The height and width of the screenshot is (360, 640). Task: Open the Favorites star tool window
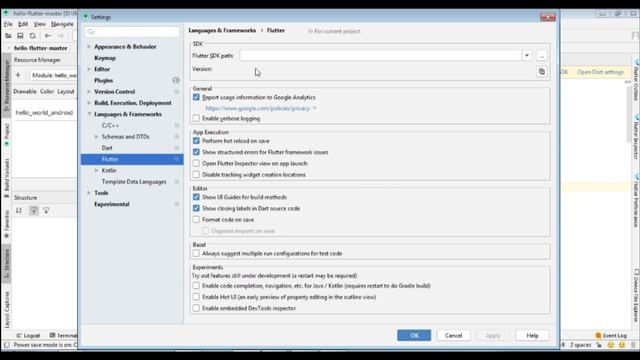pyautogui.click(x=7, y=224)
